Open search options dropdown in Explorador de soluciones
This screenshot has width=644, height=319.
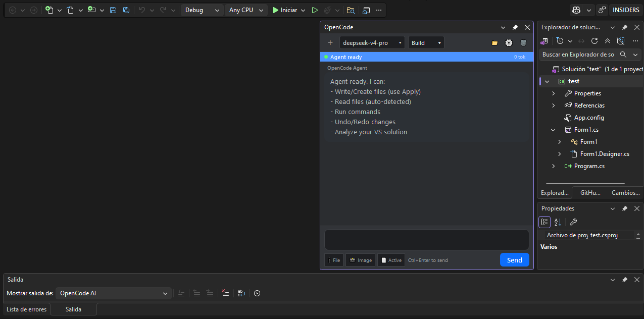click(635, 55)
